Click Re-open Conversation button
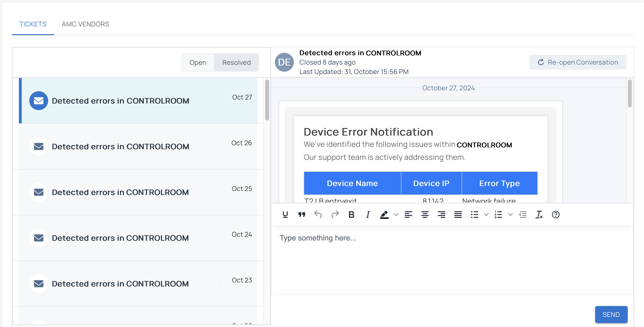This screenshot has height=327, width=644. pos(578,62)
